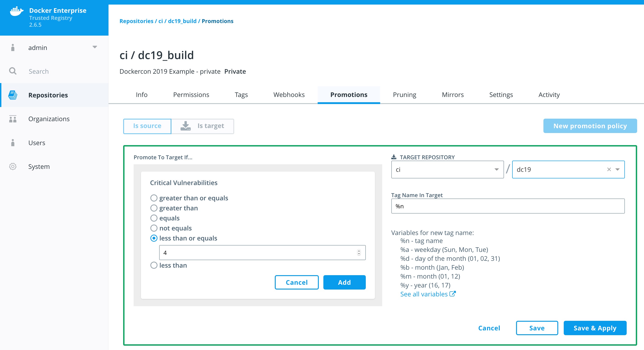The image size is (644, 350).
Task: Click the Is target download icon
Action: pos(185,126)
